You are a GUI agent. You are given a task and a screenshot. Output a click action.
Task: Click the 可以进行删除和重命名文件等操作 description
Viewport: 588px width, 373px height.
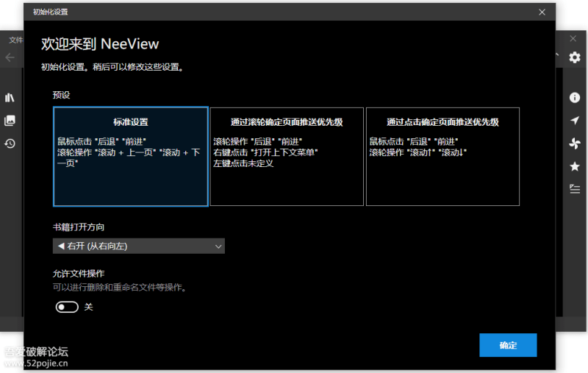point(120,288)
